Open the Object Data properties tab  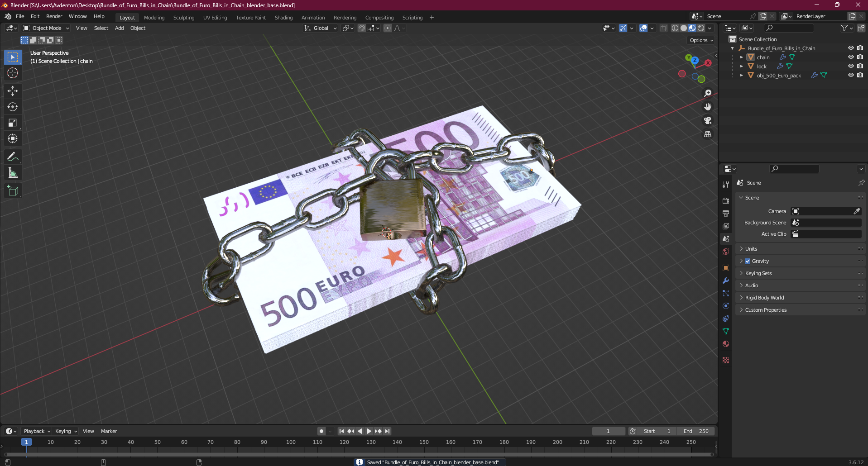(x=726, y=331)
